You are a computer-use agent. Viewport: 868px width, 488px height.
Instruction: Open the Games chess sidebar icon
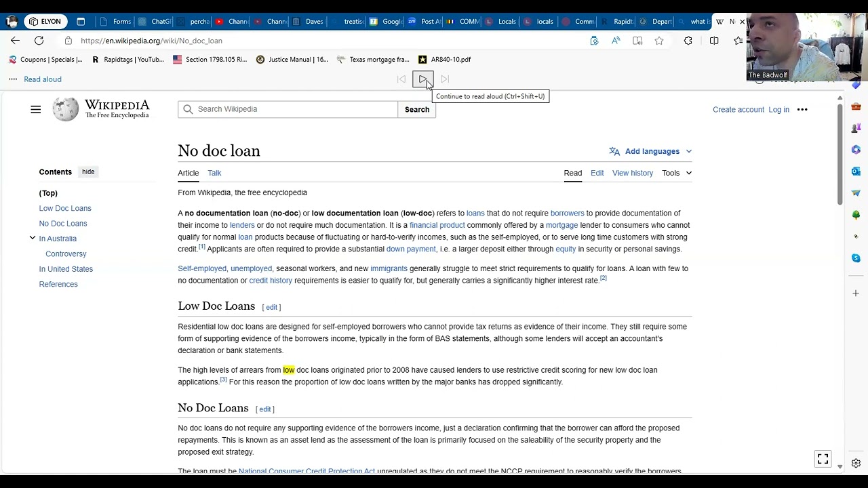click(856, 128)
